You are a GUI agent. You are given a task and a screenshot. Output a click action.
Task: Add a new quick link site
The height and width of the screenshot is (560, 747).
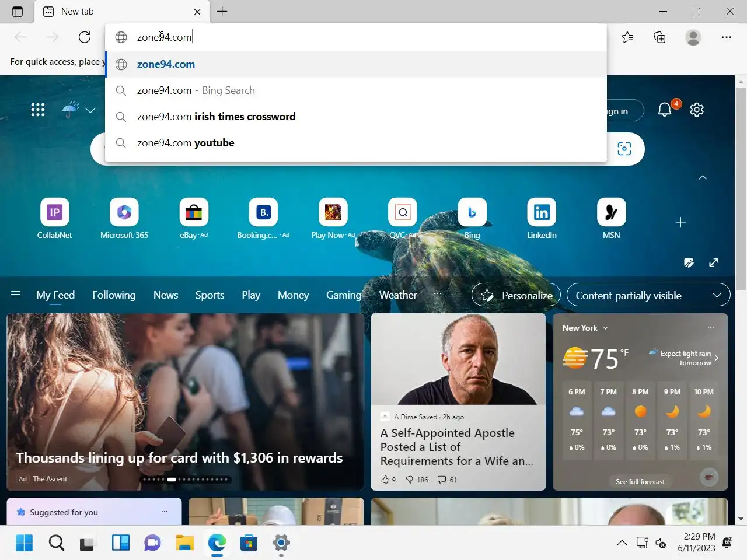[x=680, y=222]
